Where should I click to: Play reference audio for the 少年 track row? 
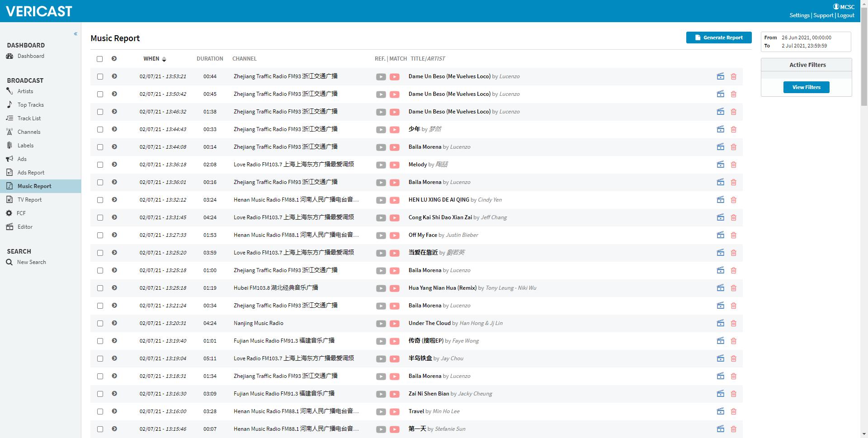click(x=381, y=130)
